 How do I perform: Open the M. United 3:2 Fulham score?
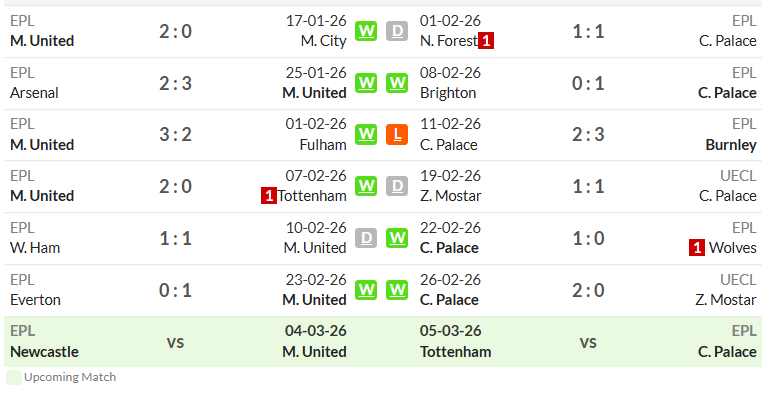click(175, 135)
